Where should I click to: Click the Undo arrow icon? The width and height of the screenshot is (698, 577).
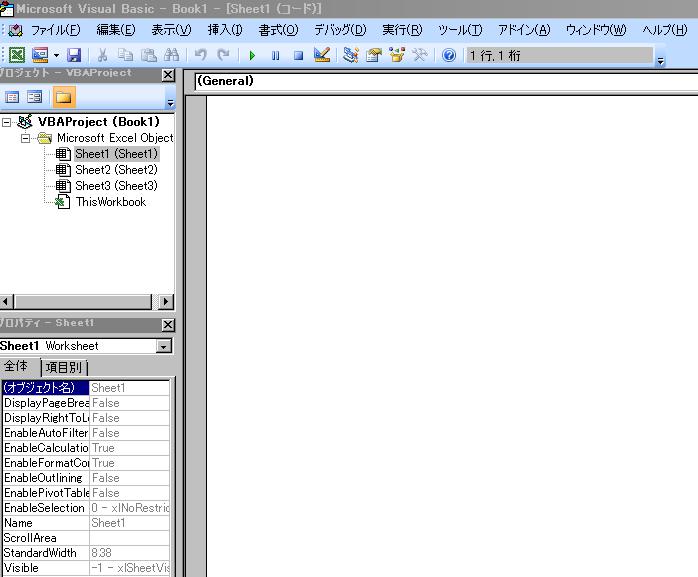point(201,55)
